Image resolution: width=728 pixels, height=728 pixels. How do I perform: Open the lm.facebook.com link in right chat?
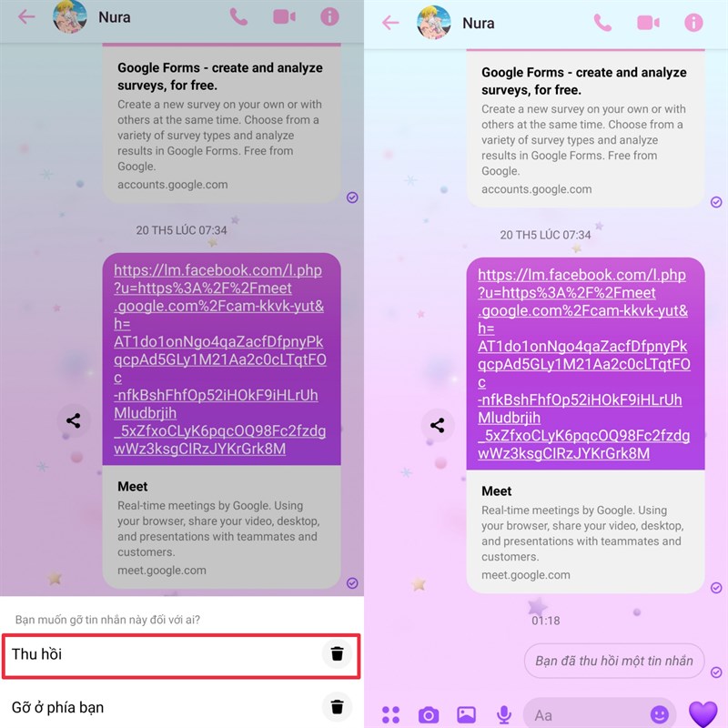(584, 364)
